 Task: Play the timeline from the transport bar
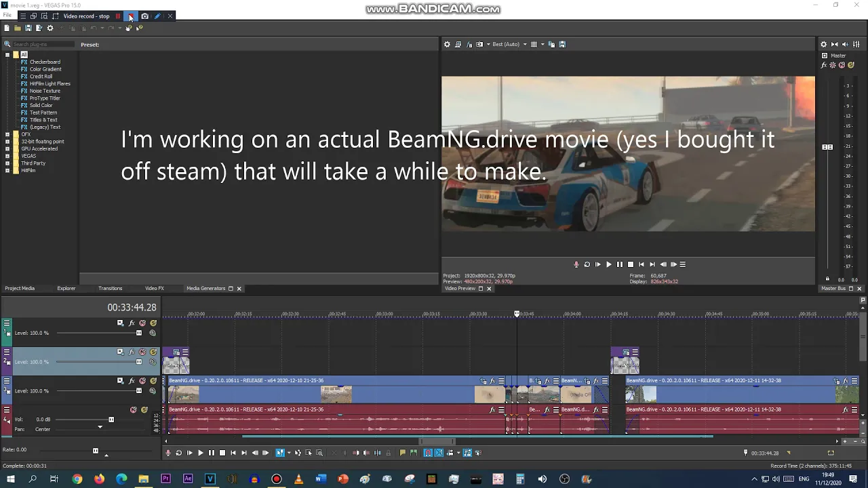[x=201, y=453]
